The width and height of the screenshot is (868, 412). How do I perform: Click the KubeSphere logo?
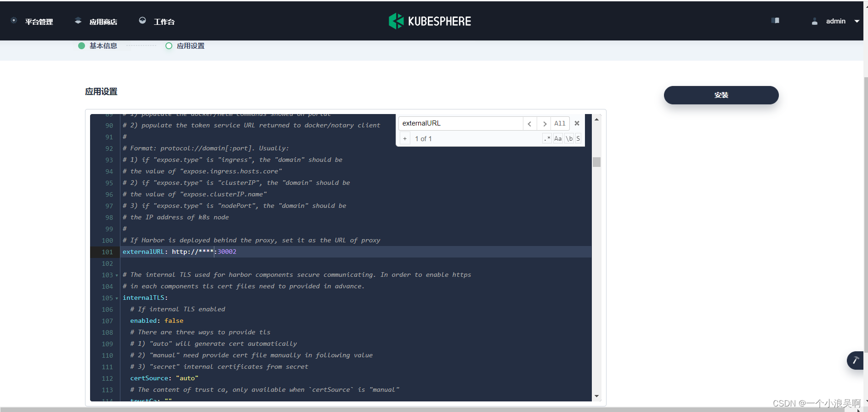click(x=430, y=21)
